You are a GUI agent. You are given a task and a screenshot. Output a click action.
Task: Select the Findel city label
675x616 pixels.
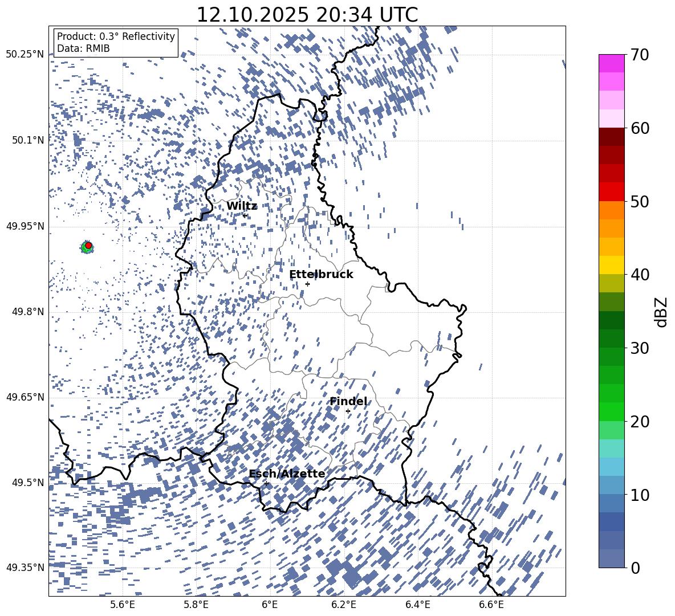coord(349,401)
